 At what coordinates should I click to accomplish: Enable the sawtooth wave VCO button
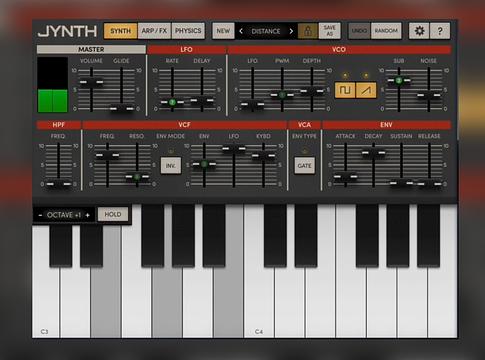[366, 90]
